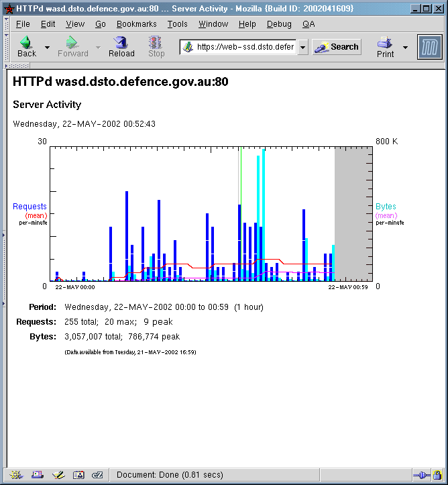Image resolution: width=448 pixels, height=485 pixels.
Task: Click 'Document: Done (0.81 secs)' status text
Action: click(x=170, y=475)
